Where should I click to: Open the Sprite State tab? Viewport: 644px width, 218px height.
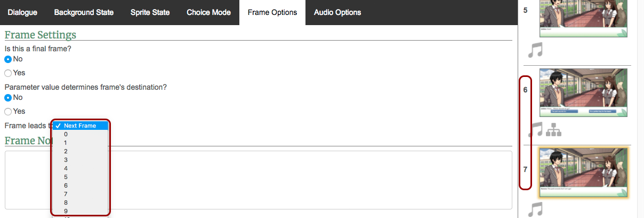pyautogui.click(x=150, y=12)
